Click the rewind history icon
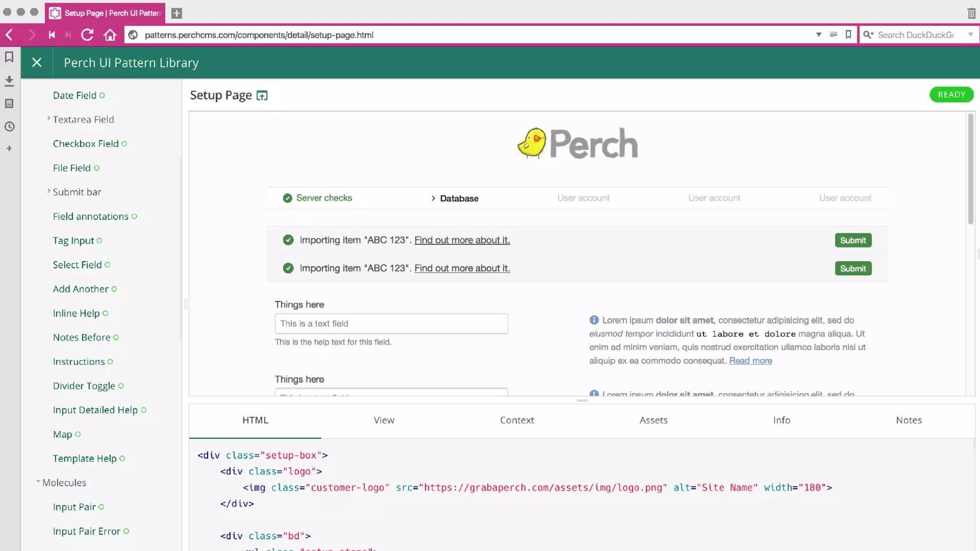 [52, 35]
